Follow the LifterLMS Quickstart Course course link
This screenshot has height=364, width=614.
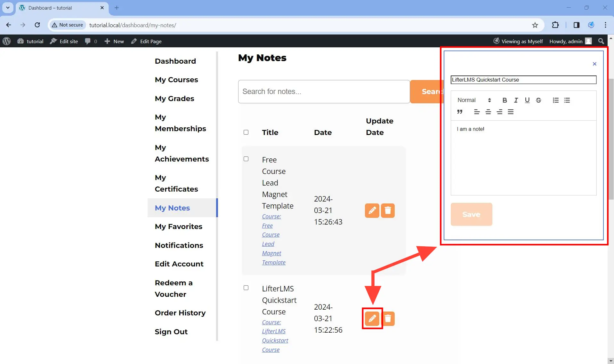[x=275, y=336]
